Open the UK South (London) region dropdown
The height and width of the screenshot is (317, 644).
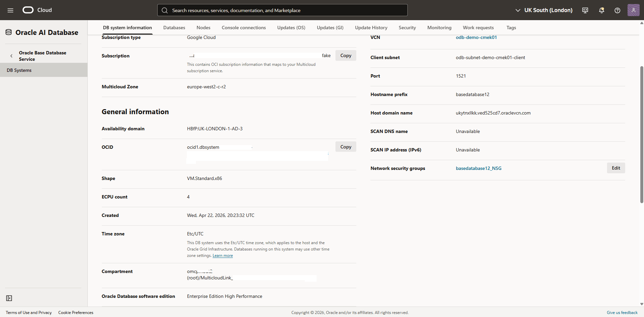[544, 10]
